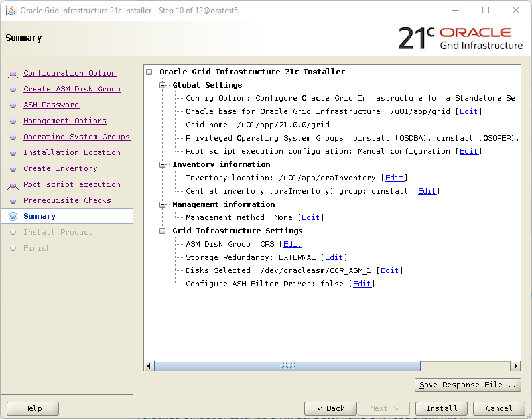This screenshot has width=532, height=419.
Task: Edit the Configure ASM Filter Driver setting
Action: click(x=362, y=284)
